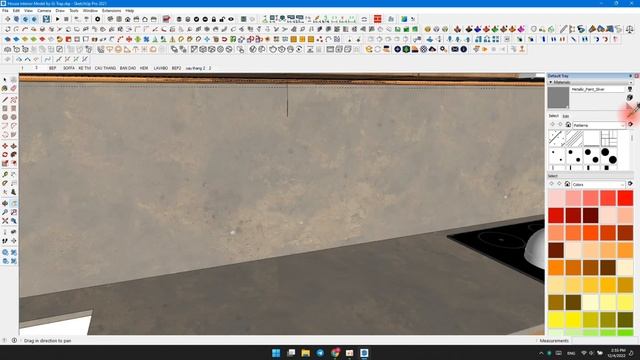Click the eye icon in top toolbar
Image resolution: width=640 pixels, height=360 pixels.
231,19
